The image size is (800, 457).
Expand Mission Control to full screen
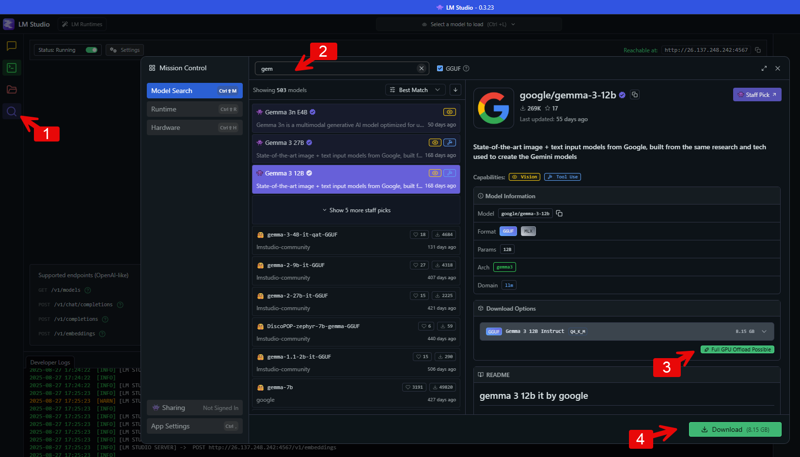tap(764, 68)
